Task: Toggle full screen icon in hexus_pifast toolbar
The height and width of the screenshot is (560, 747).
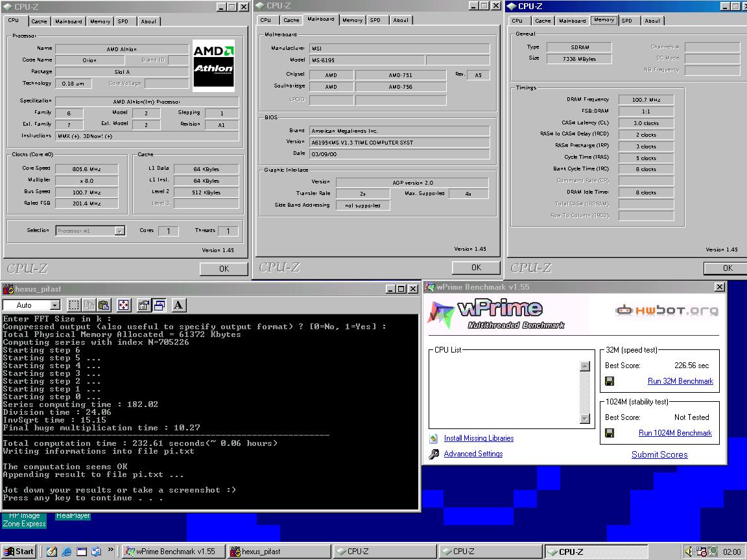Action: (x=123, y=305)
